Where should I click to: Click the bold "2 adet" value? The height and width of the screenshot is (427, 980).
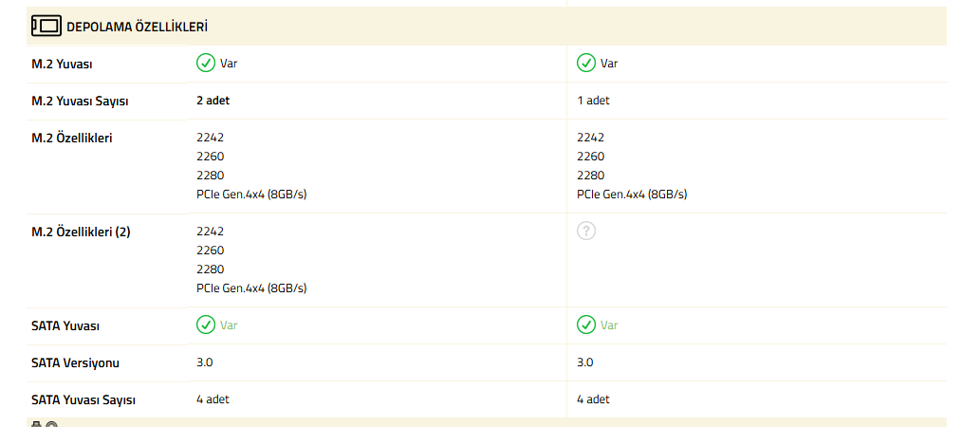(x=213, y=101)
